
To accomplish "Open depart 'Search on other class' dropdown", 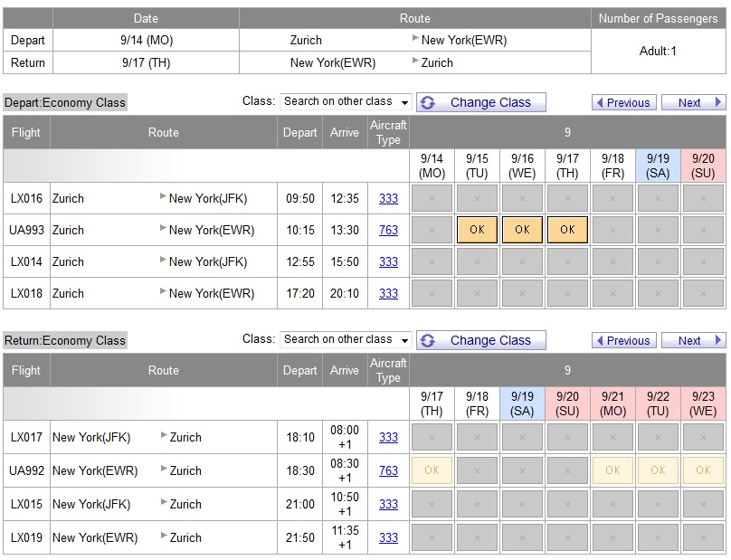I will click(346, 101).
